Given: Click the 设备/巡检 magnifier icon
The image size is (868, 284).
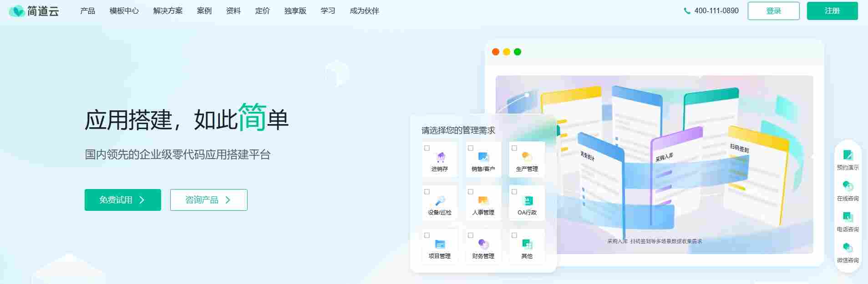Looking at the screenshot, I should [x=440, y=201].
